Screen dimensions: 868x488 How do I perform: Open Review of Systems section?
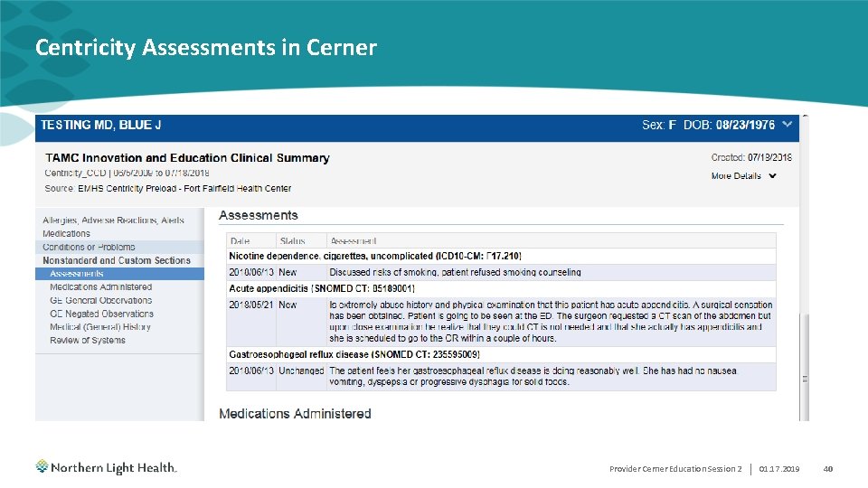click(88, 340)
